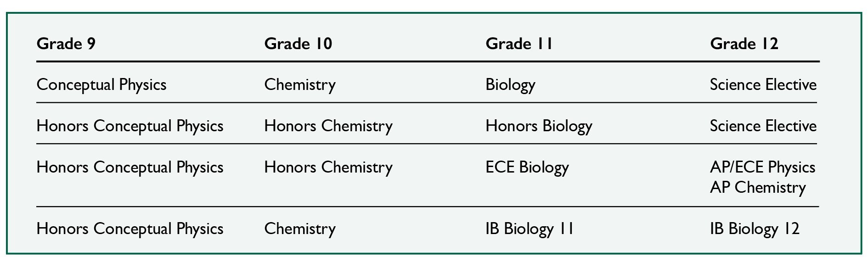
Task: Select Chemistry in the first table row
Action: click(300, 85)
